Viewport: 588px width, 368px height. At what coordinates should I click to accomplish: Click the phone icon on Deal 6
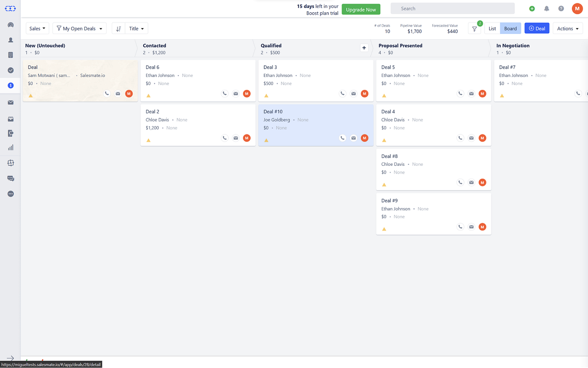coord(225,93)
